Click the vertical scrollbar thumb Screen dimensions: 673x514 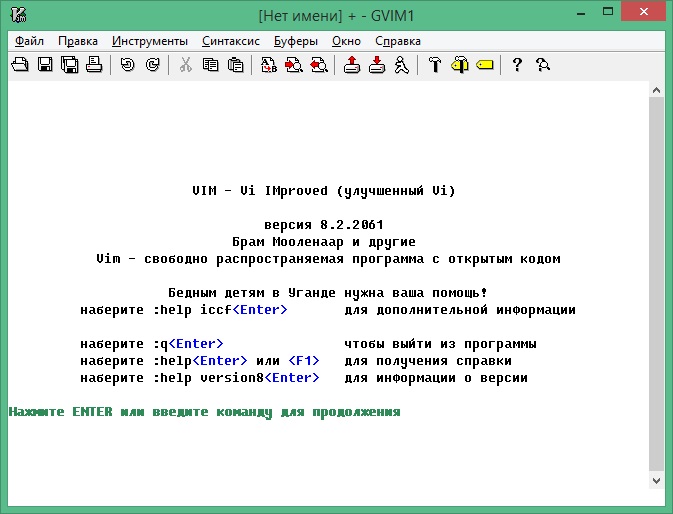click(656, 284)
